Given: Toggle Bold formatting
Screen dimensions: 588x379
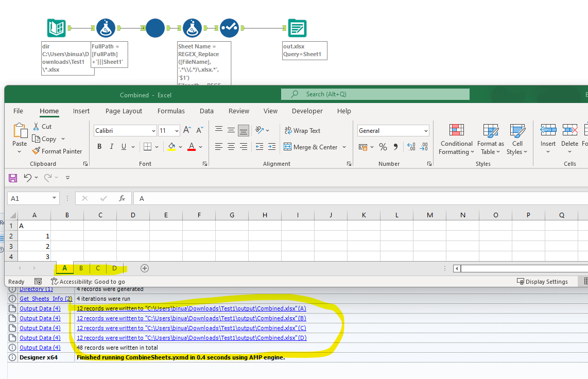Looking at the screenshot, I should pos(99,147).
